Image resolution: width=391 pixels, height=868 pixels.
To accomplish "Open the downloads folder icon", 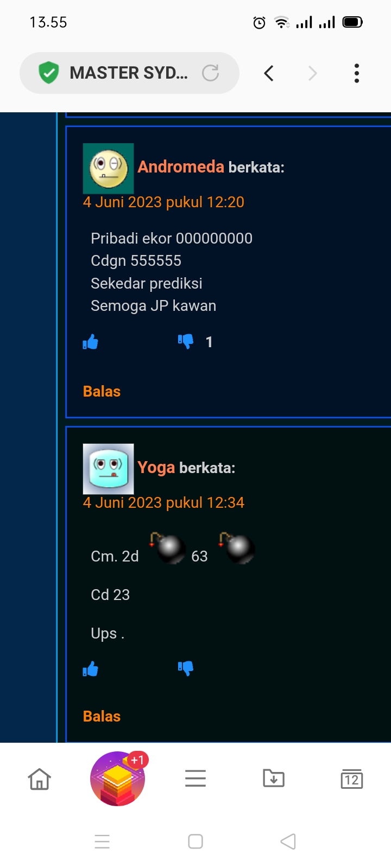I will tap(274, 778).
